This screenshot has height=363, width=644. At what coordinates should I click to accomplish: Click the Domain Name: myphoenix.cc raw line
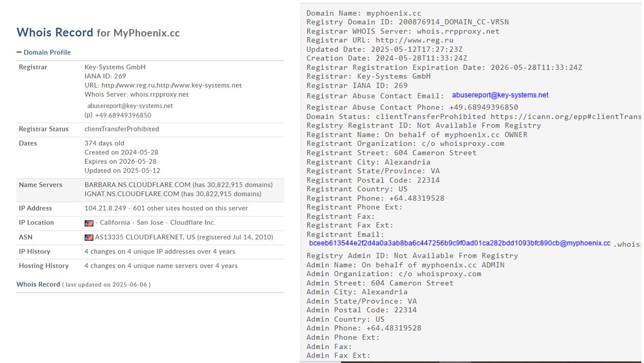(363, 13)
